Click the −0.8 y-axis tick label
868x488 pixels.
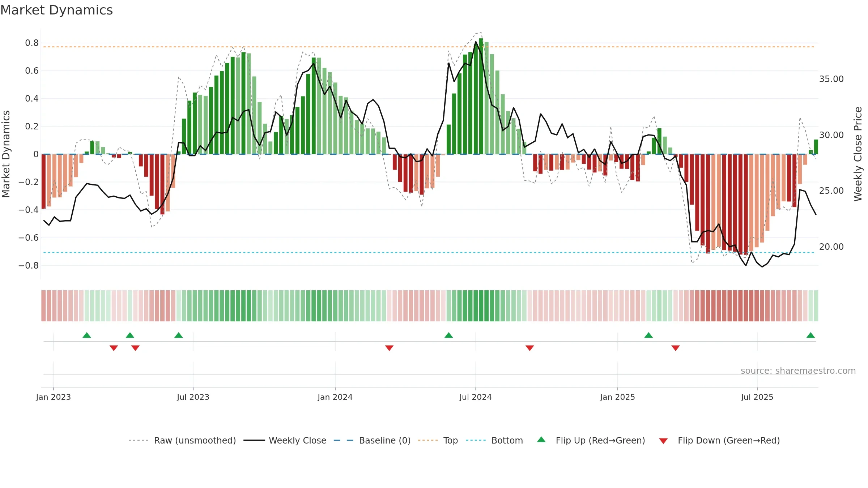click(29, 266)
